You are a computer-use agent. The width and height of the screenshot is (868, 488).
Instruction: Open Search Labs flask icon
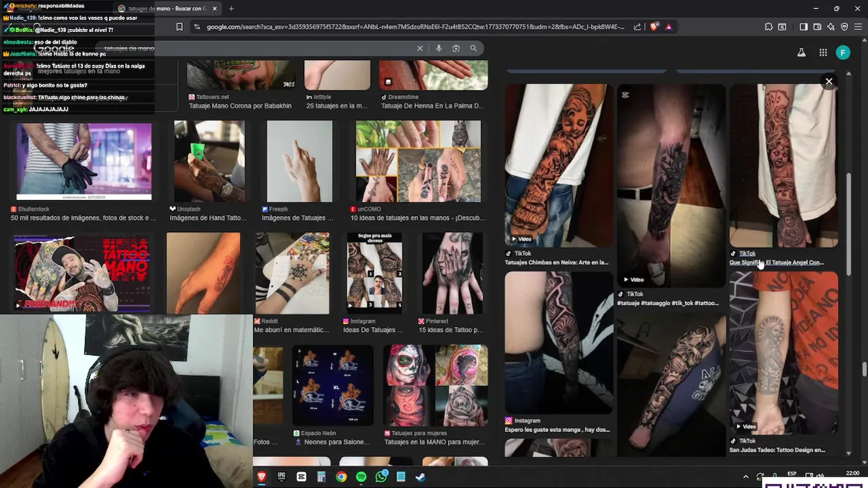801,52
